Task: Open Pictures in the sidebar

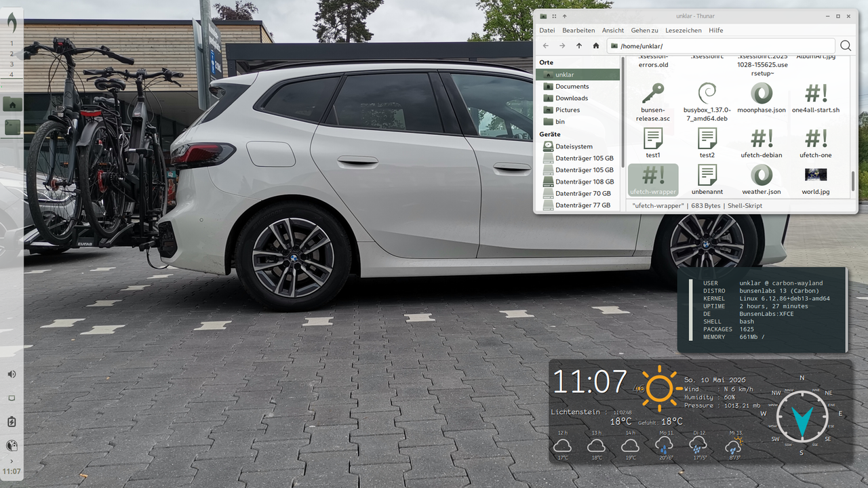Action: [x=578, y=110]
